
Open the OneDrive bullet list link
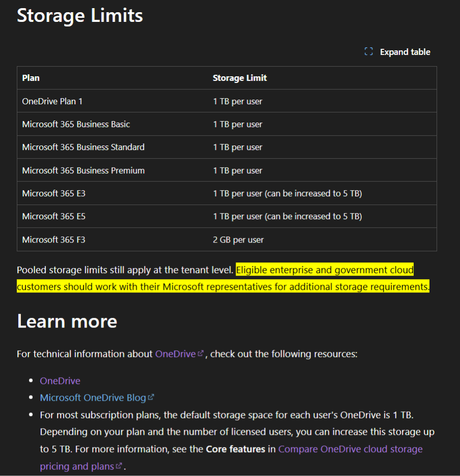60,381
